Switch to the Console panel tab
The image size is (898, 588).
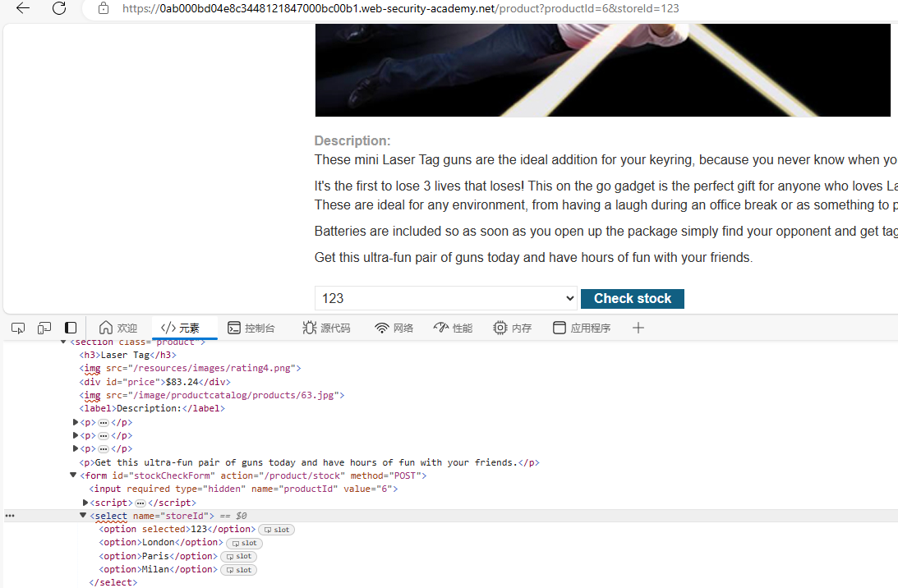[x=251, y=328]
